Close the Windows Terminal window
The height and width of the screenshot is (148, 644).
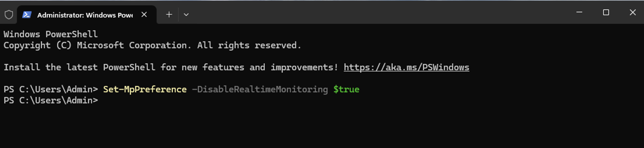click(x=633, y=12)
